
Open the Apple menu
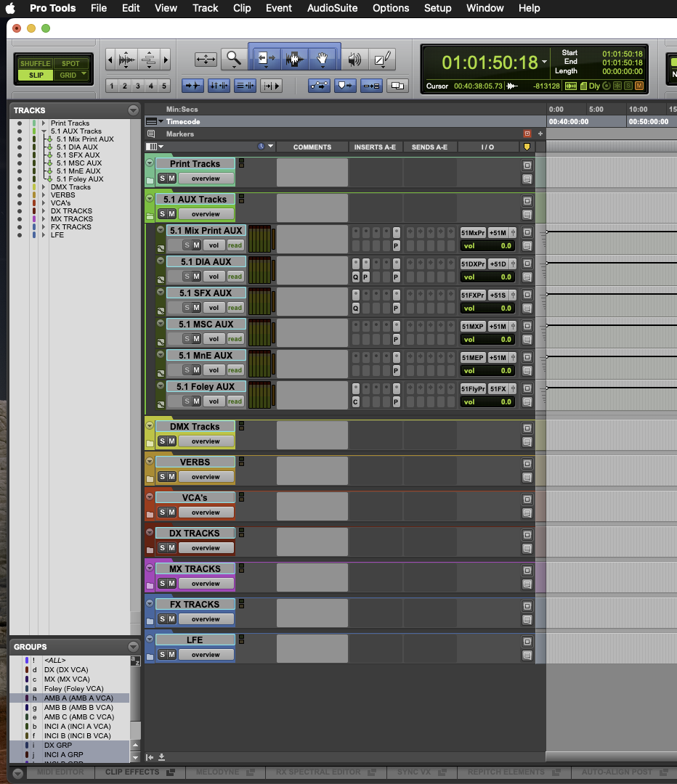pos(10,8)
